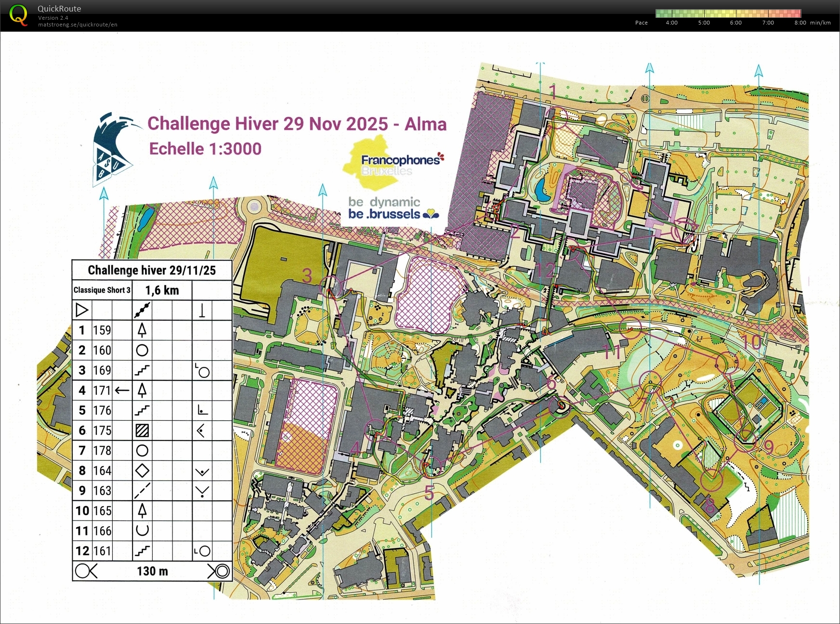Screen dimensions: 840x624
Task: Click the left arrow in row 4
Action: (122, 390)
